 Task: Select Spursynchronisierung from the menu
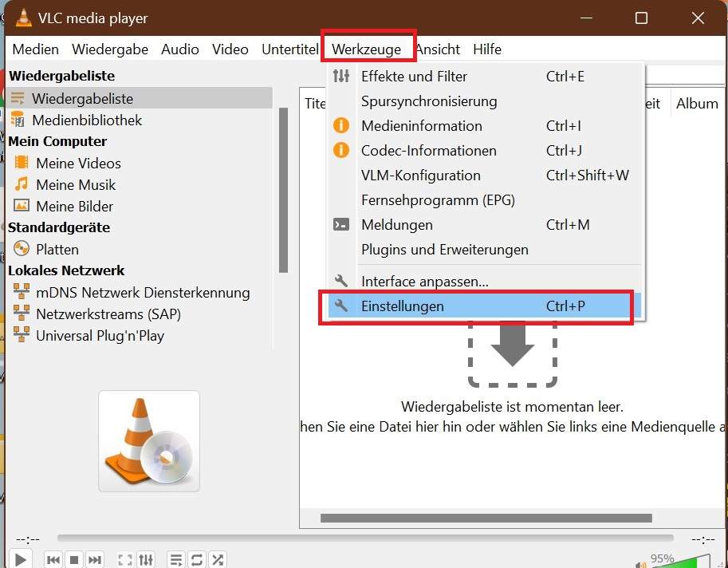pos(485,101)
